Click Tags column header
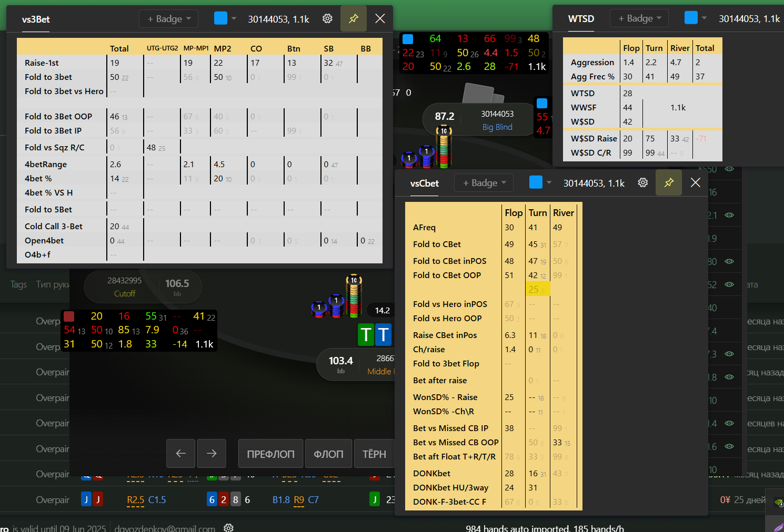The image size is (784, 532). click(18, 284)
